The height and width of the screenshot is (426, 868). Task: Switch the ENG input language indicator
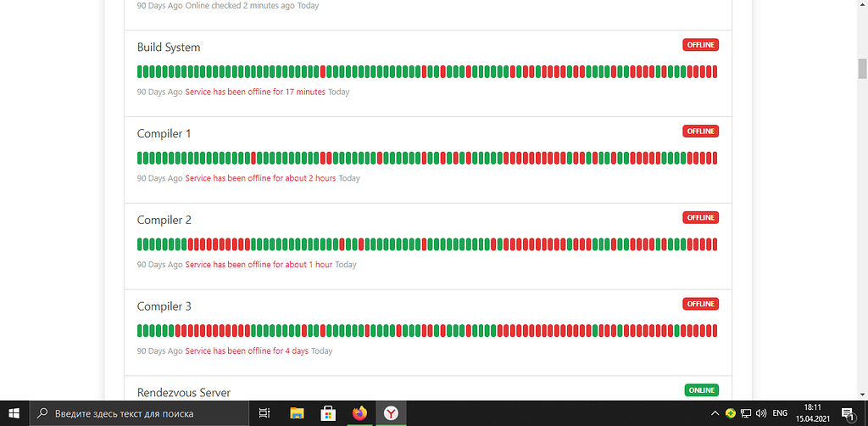pyautogui.click(x=780, y=413)
